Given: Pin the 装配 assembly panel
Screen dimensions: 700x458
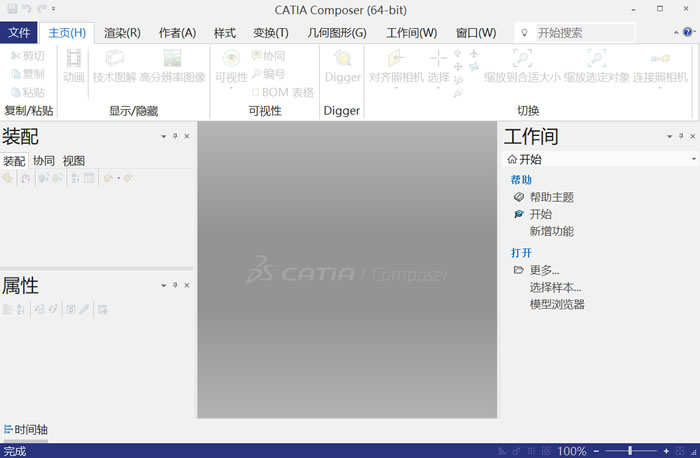Looking at the screenshot, I should (x=175, y=136).
